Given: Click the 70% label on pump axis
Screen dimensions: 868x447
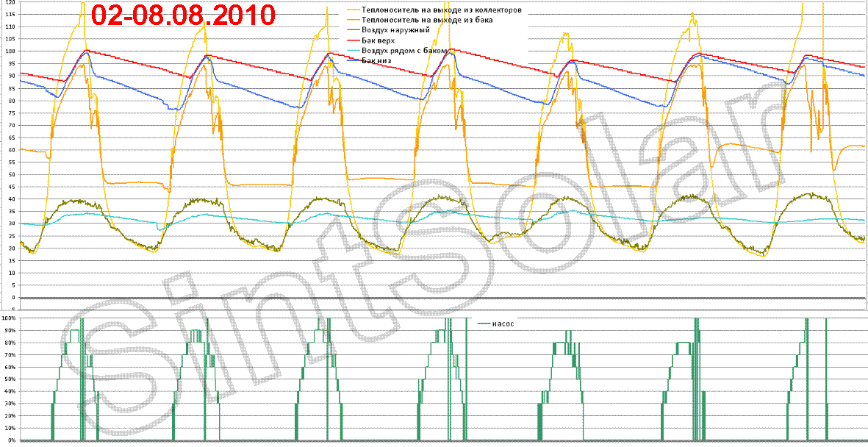Looking at the screenshot, I should pos(10,355).
